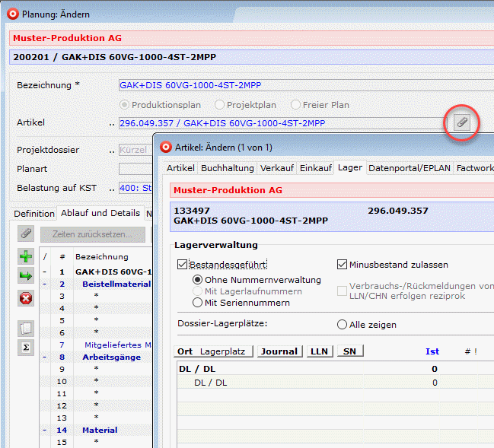The width and height of the screenshot is (494, 448).
Task: Click the red X delete icon
Action: coord(26,298)
